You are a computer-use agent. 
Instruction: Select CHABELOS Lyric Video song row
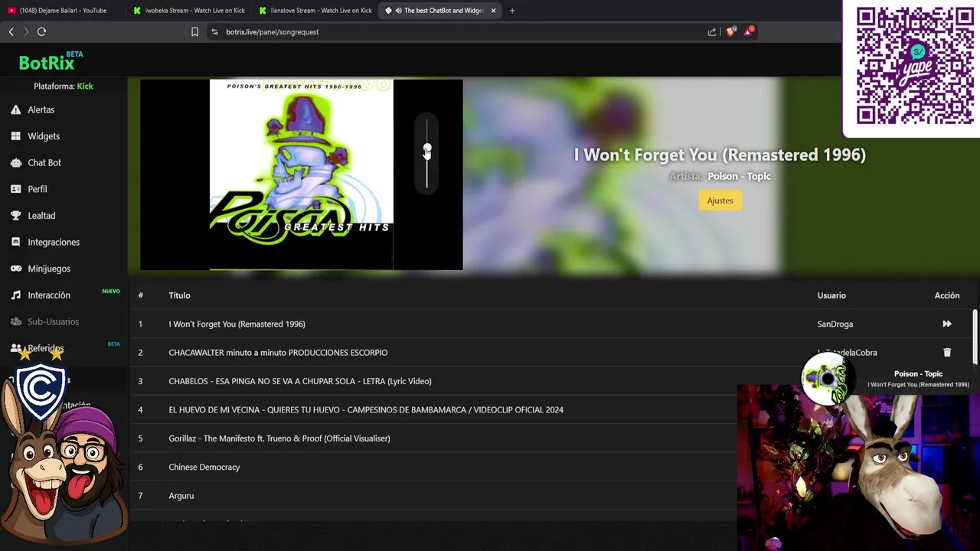tap(551, 381)
